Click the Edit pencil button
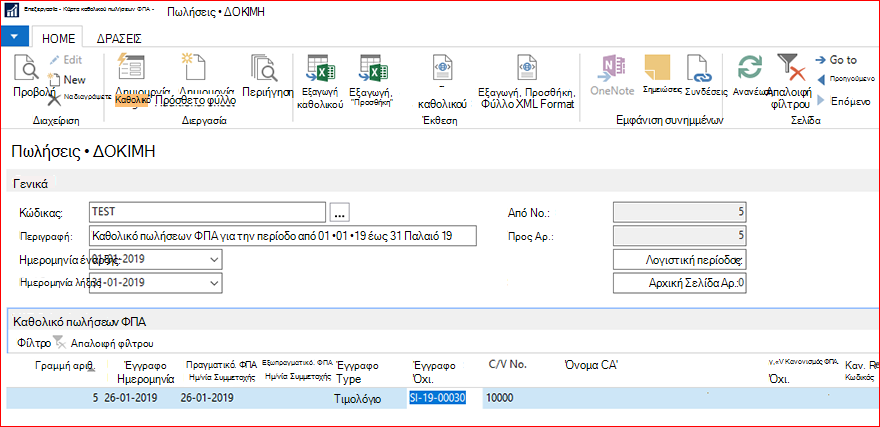Viewport: 880px width, 427px height. 65,59
